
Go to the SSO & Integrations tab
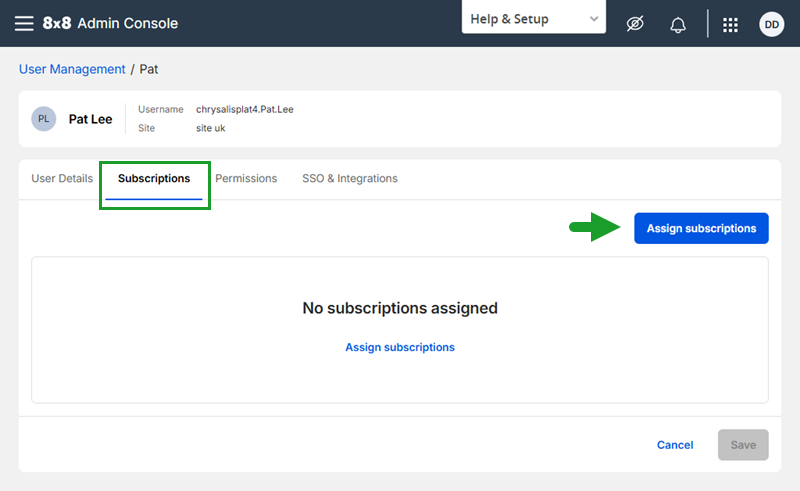pos(349,178)
